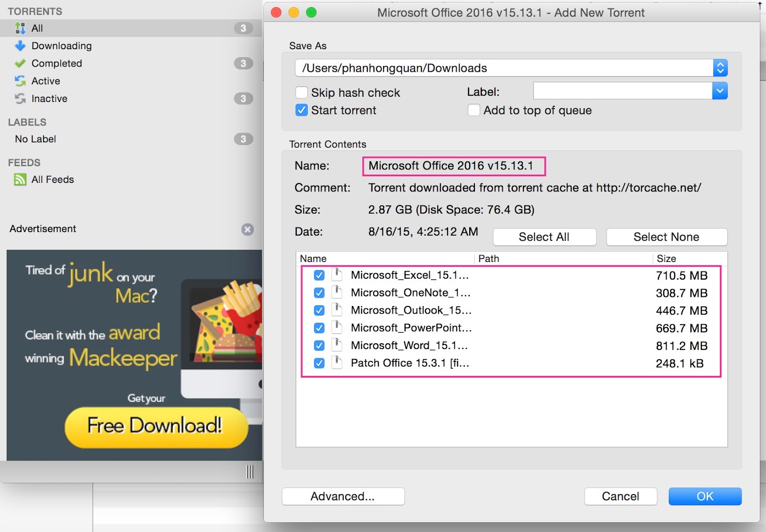766x532 pixels.
Task: Open the Advanced... settings button
Action: click(x=343, y=496)
